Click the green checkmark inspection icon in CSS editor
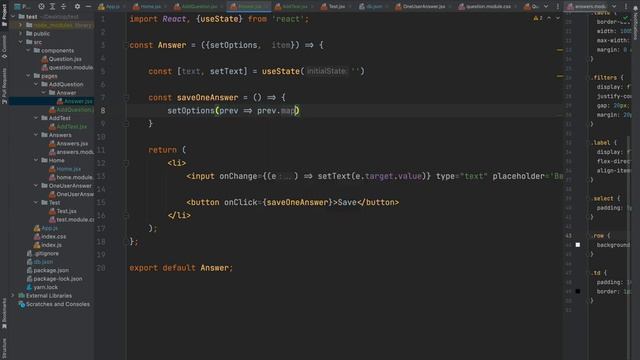Screen dimensions: 640x360 coord(626,18)
